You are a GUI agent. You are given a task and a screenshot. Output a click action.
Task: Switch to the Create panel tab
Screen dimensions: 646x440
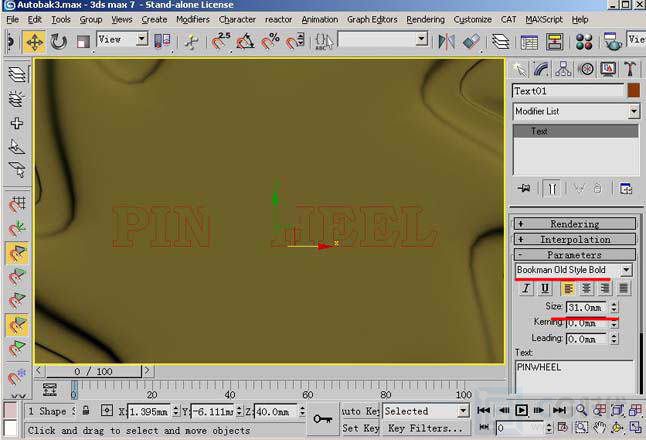pos(520,69)
